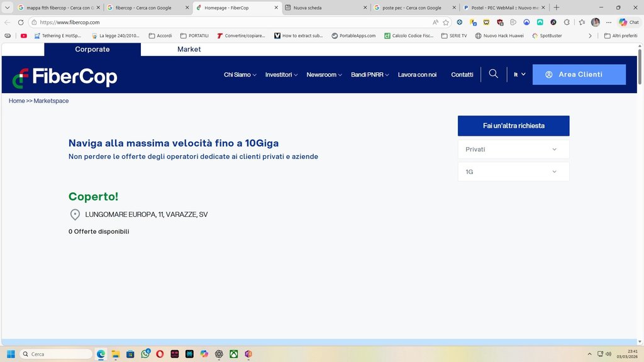Go to Home breadcrumb link
The image size is (644, 362).
(17, 101)
